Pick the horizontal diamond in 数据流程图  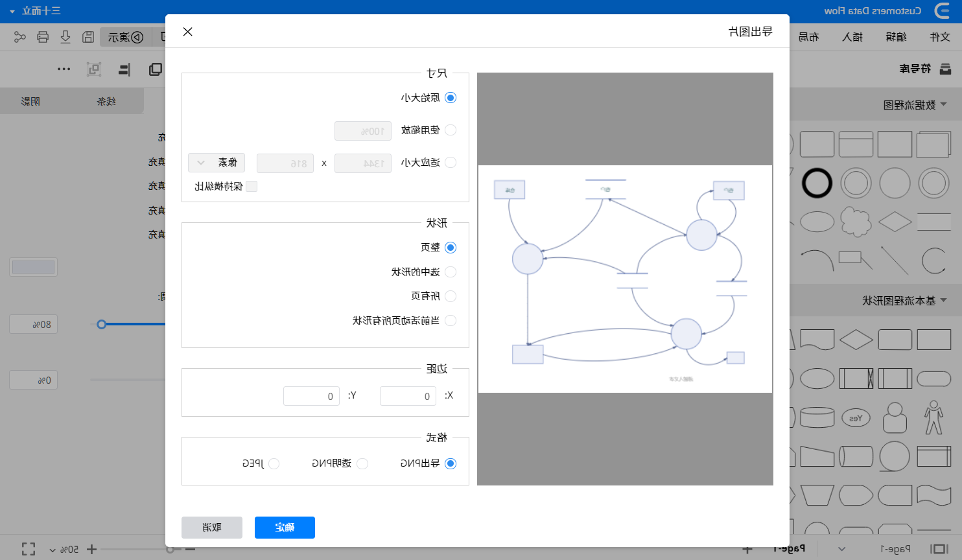point(895,222)
